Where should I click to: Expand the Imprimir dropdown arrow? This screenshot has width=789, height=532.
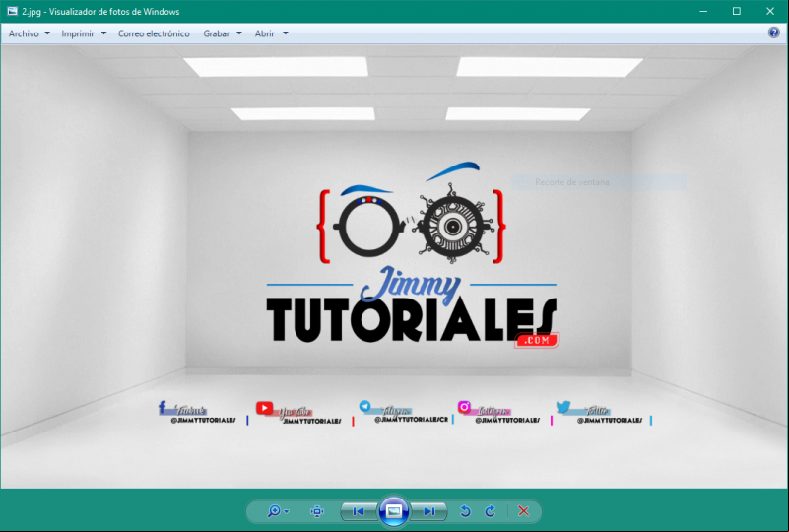tap(103, 33)
